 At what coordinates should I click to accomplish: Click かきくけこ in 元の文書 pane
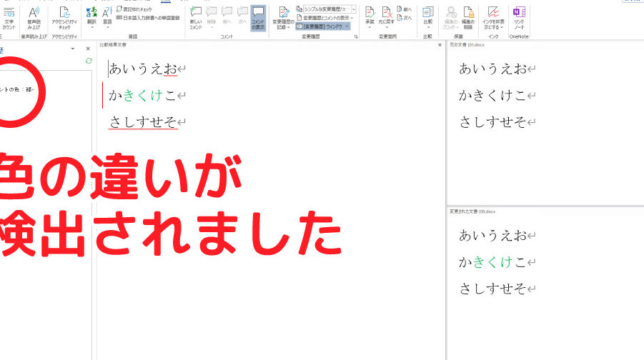pyautogui.click(x=493, y=95)
